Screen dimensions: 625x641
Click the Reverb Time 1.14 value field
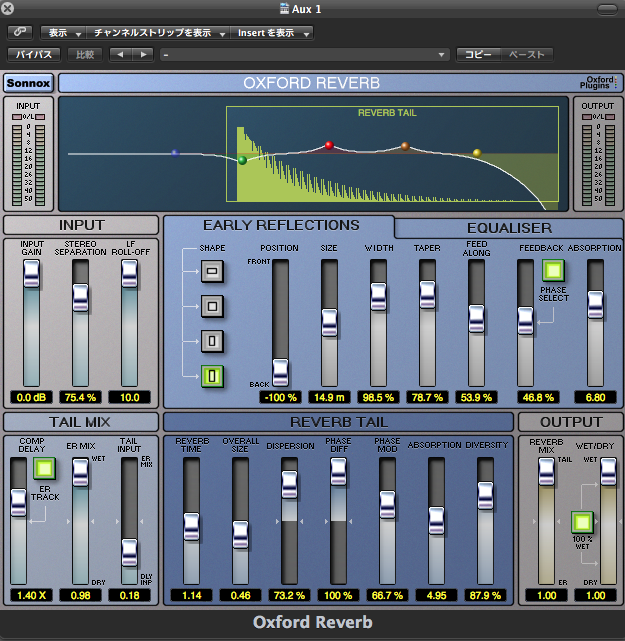[x=192, y=595]
